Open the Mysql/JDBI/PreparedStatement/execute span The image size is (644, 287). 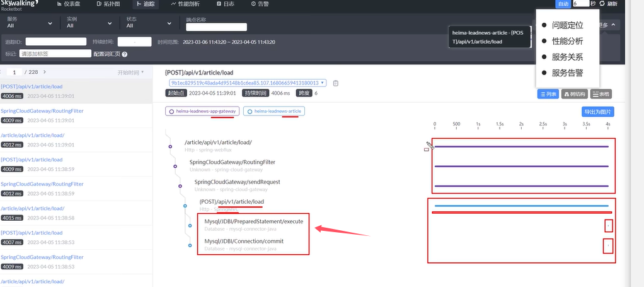(x=253, y=225)
